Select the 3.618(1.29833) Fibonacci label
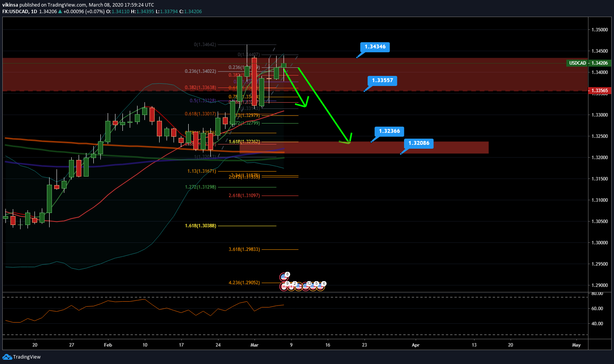The image size is (614, 364). (x=244, y=249)
